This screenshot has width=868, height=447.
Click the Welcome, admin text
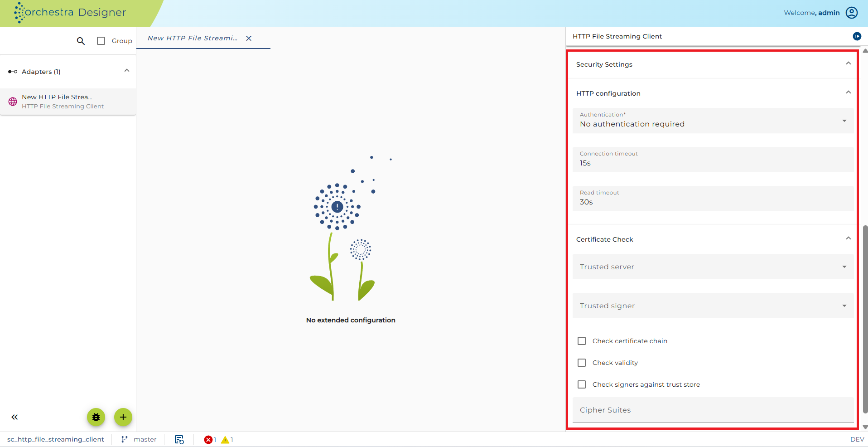click(x=812, y=13)
